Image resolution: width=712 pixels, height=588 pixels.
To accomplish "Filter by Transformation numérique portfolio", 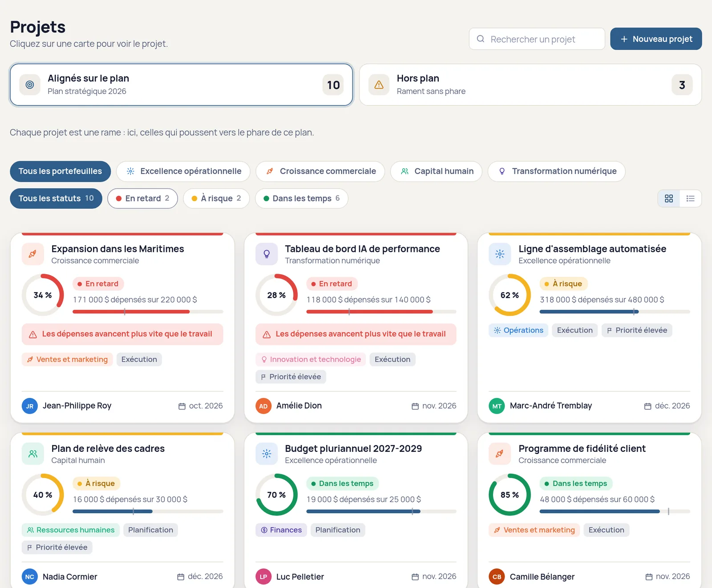I will point(557,171).
